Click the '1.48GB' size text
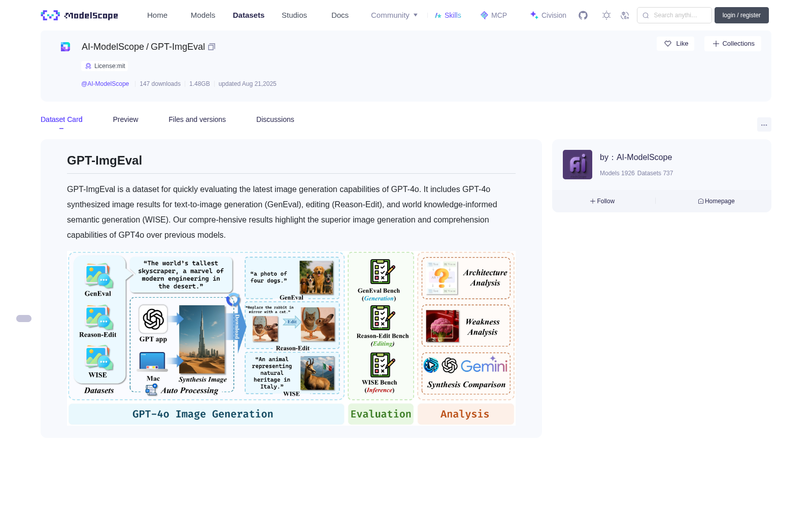This screenshot has width=812, height=508. [x=199, y=84]
